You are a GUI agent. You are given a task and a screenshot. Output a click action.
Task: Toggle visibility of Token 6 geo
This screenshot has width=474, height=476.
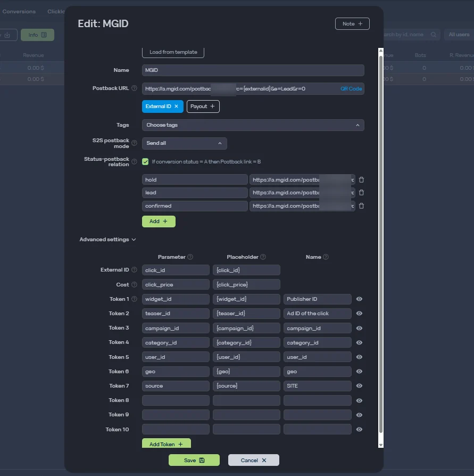point(359,371)
